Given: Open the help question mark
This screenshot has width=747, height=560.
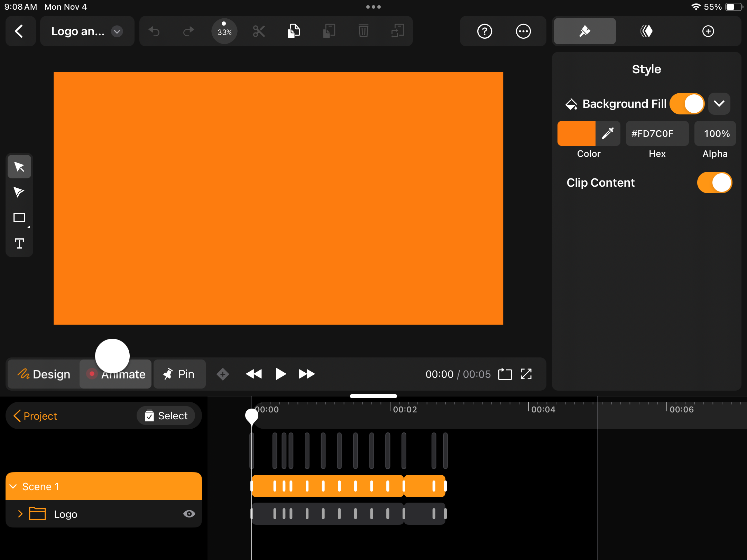Looking at the screenshot, I should pos(485,31).
